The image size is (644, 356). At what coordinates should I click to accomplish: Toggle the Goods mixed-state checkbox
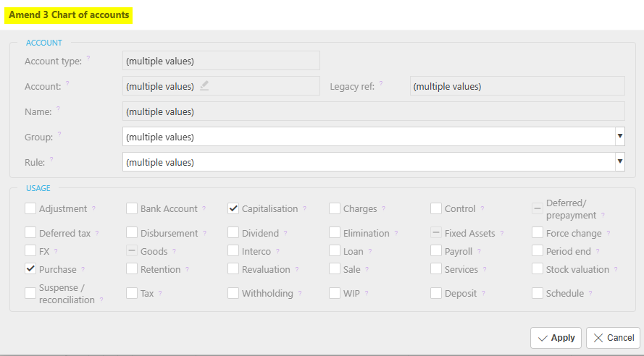132,251
